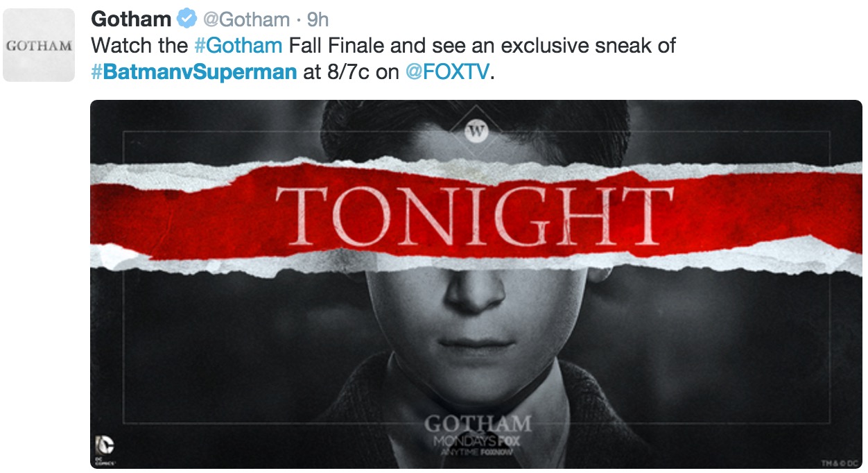Click the Gotham profile avatar
The width and height of the screenshot is (868, 473).
tap(39, 45)
